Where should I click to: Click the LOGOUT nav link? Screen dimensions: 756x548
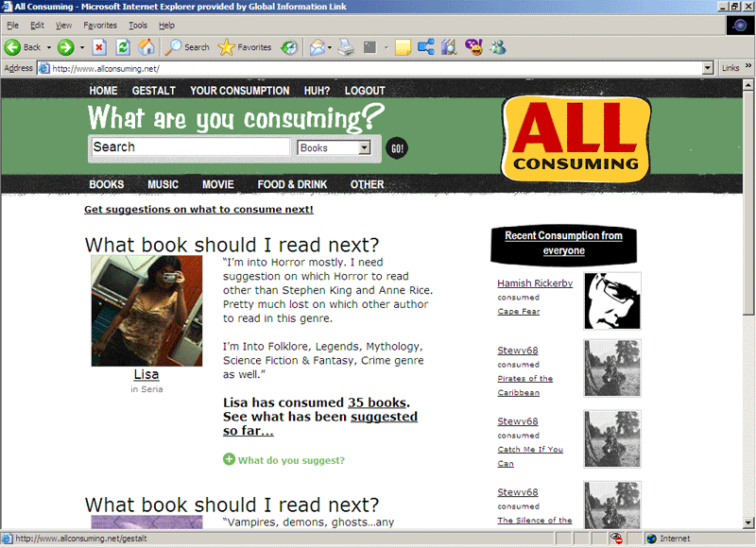click(365, 91)
